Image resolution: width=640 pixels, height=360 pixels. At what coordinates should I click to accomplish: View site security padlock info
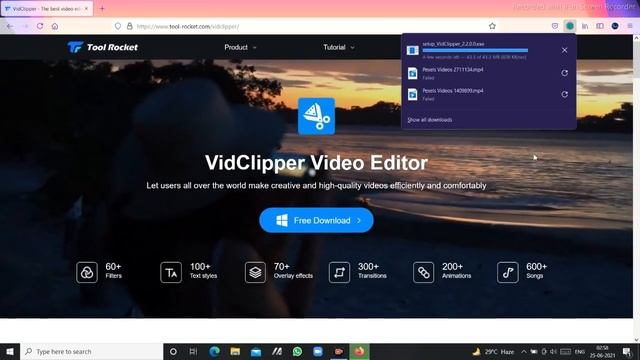click(129, 26)
